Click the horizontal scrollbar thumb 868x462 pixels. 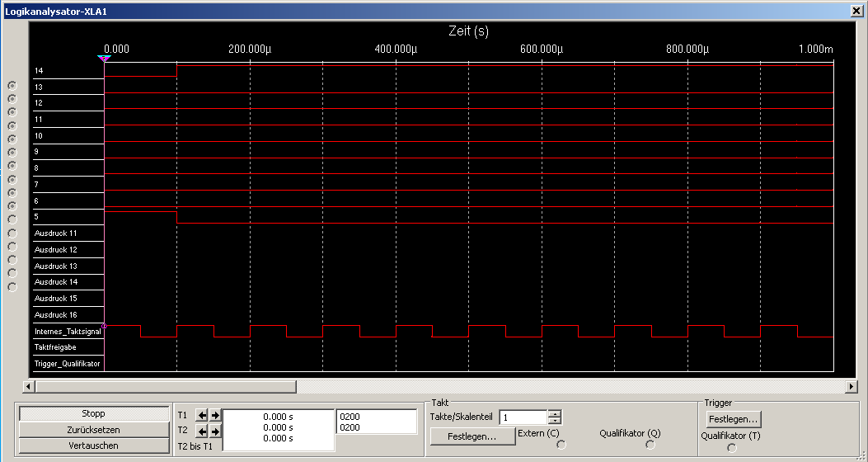pyautogui.click(x=166, y=386)
